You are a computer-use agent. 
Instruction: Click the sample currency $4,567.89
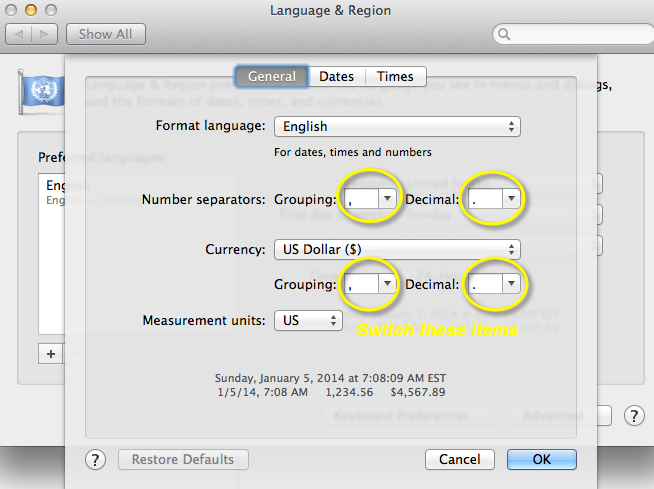(418, 392)
